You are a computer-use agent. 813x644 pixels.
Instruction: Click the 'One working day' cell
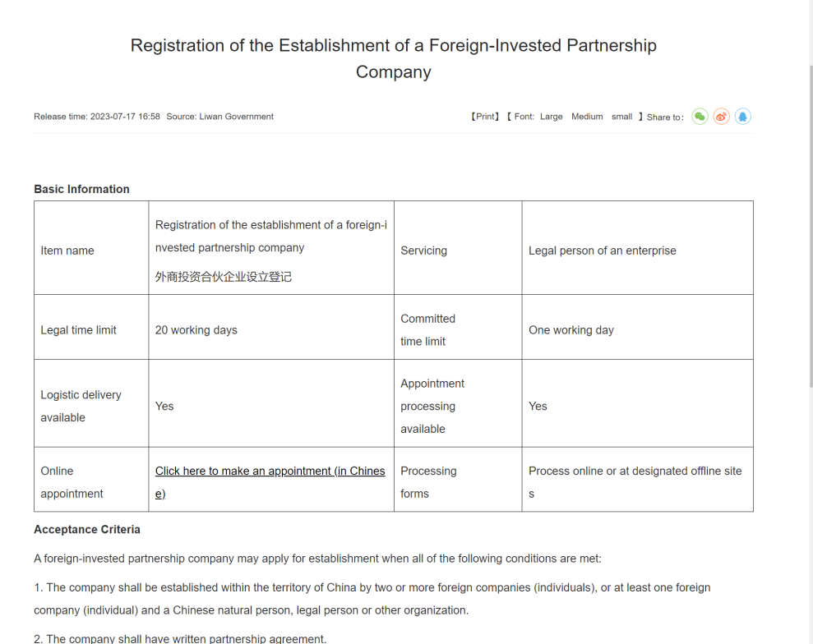570,330
